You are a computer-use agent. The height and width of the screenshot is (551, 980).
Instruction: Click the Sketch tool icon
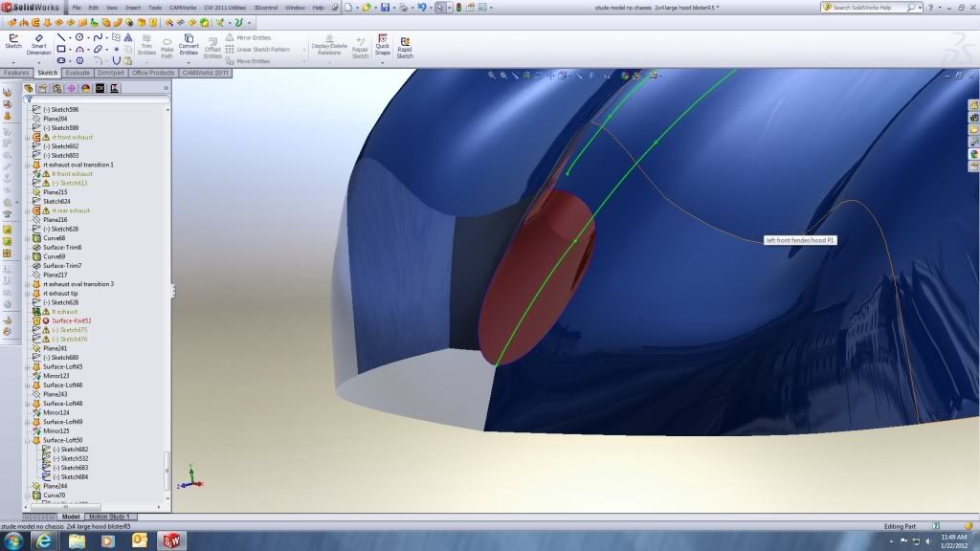coord(13,42)
